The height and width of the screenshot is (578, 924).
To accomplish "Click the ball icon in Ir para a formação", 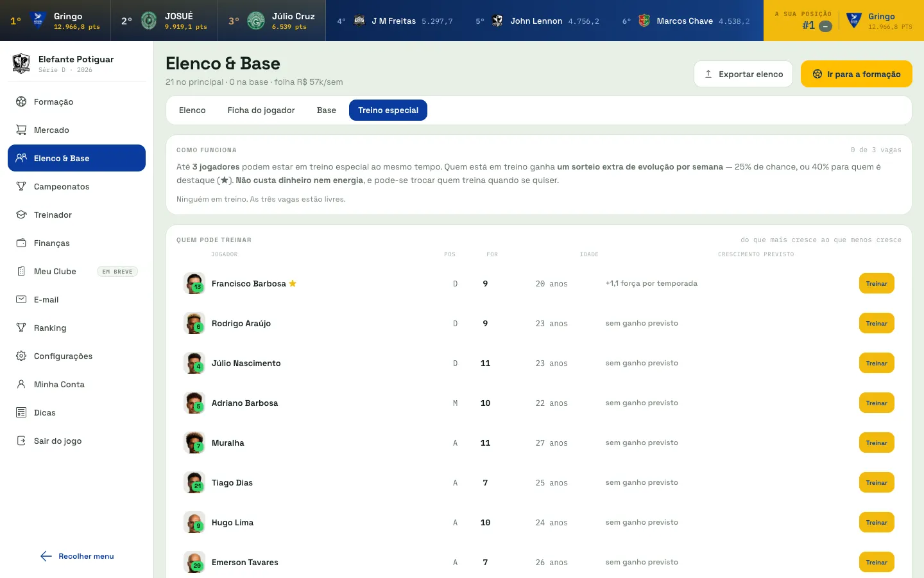I will [817, 74].
